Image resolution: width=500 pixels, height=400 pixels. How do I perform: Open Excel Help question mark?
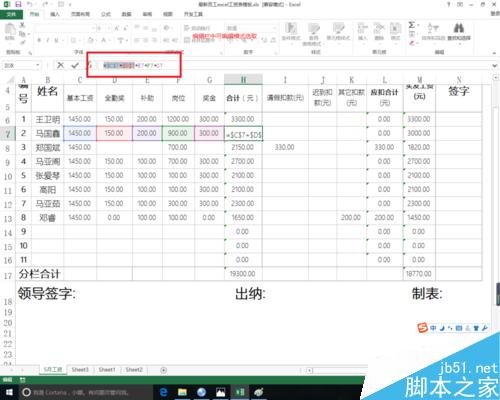[449, 4]
